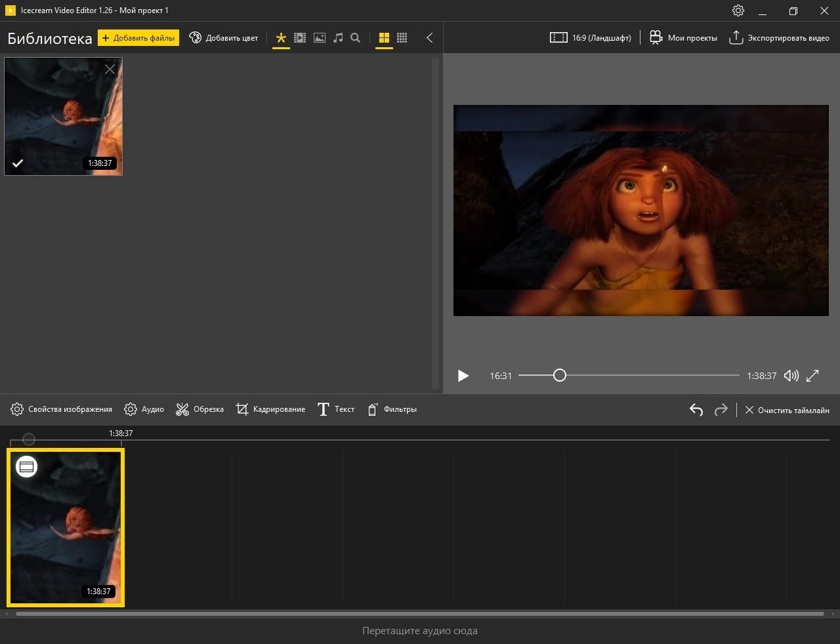Image resolution: width=840 pixels, height=644 pixels.
Task: Click Очистить таймлайн
Action: pyautogui.click(x=787, y=410)
